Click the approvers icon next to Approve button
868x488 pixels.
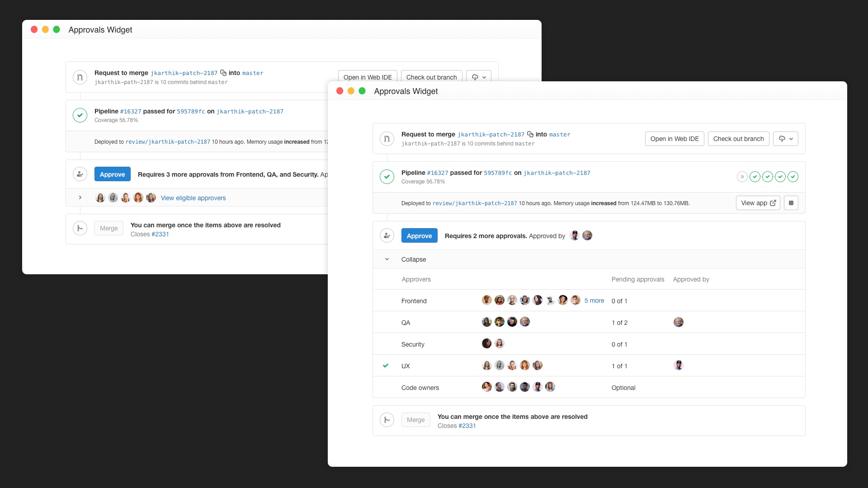pyautogui.click(x=387, y=235)
